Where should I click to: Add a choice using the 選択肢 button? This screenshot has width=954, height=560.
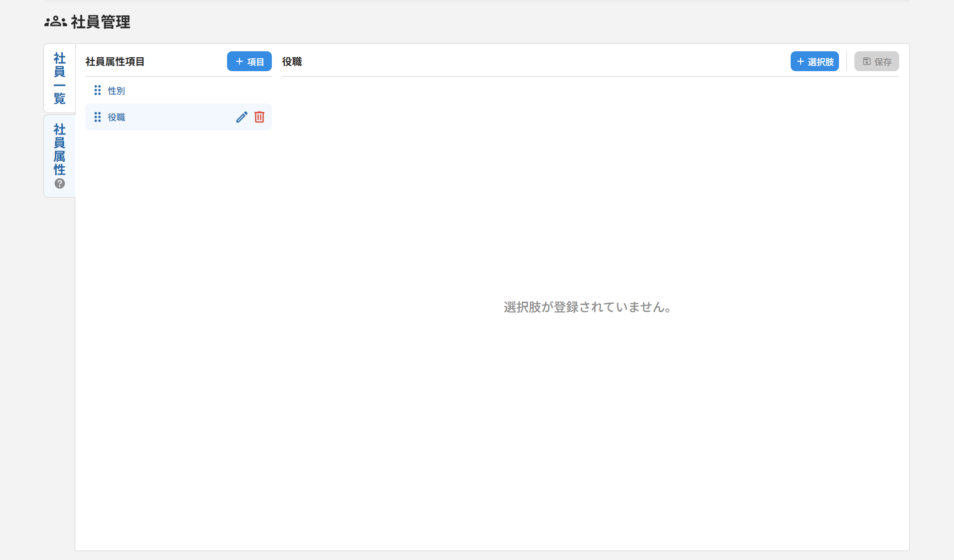(x=815, y=61)
